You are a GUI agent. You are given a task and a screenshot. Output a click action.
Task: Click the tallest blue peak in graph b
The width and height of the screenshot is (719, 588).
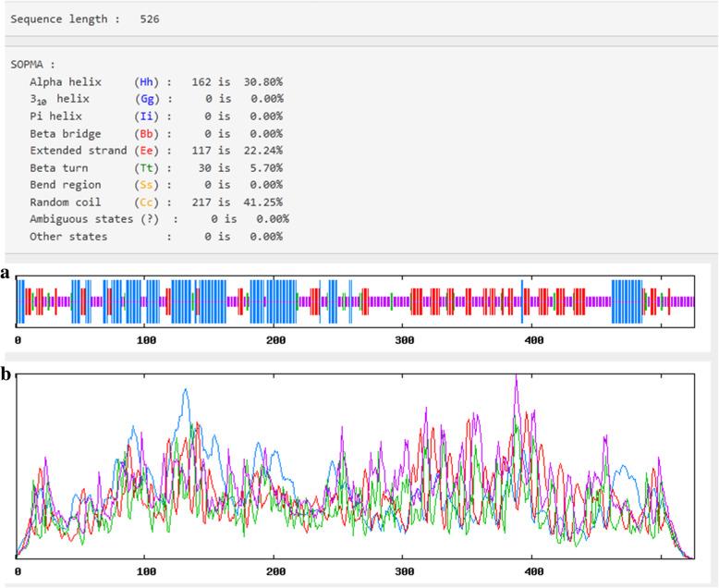tap(186, 390)
